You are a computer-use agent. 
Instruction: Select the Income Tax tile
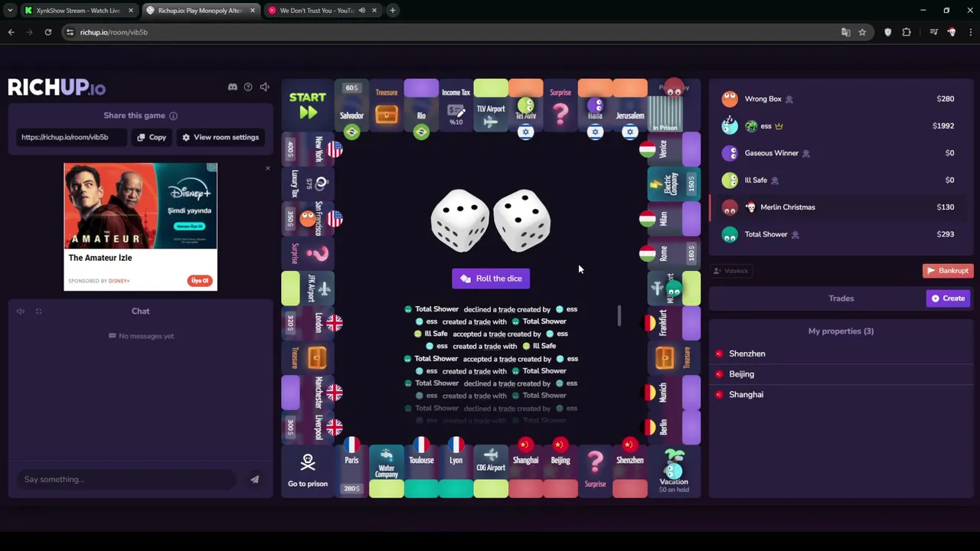click(456, 106)
